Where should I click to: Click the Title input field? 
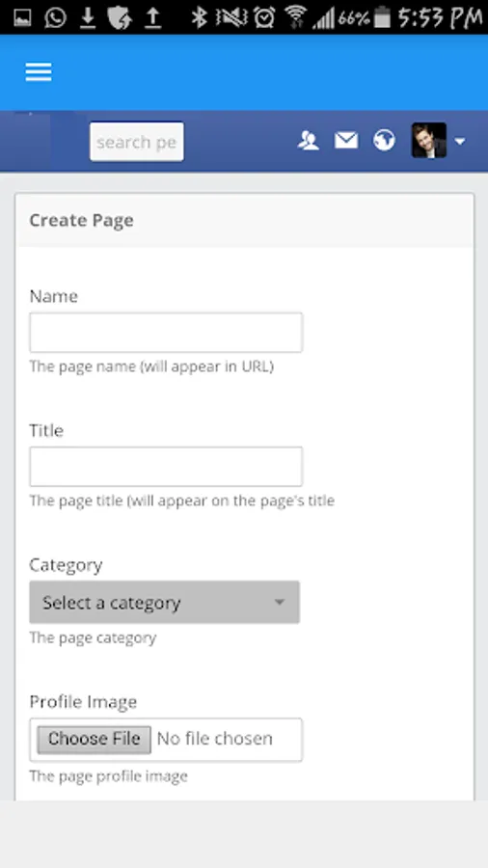pyautogui.click(x=166, y=466)
